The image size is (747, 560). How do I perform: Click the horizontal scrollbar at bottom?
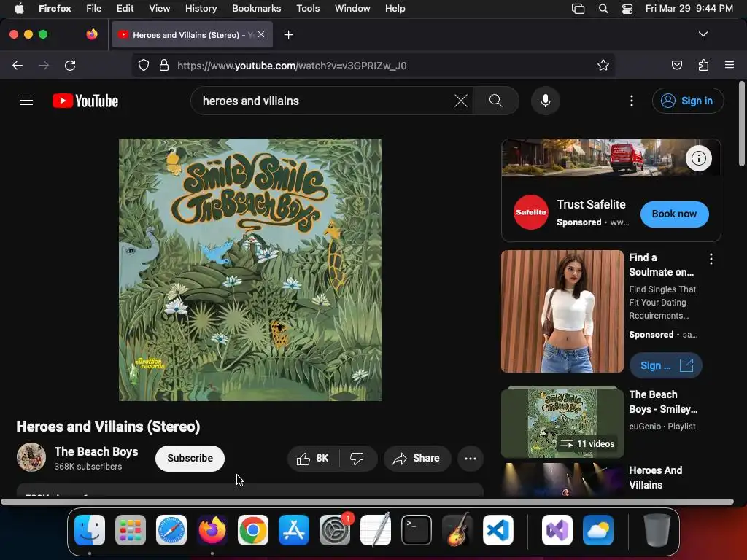(x=367, y=502)
